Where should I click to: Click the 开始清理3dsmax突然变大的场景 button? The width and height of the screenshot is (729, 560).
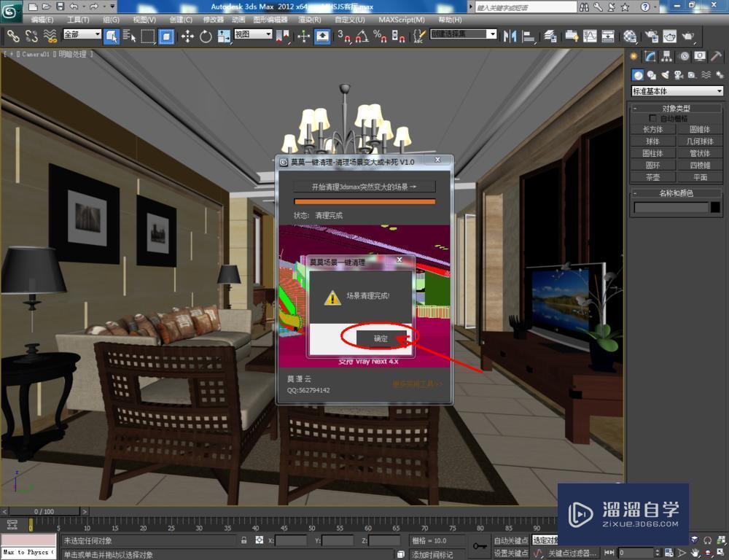coord(364,187)
